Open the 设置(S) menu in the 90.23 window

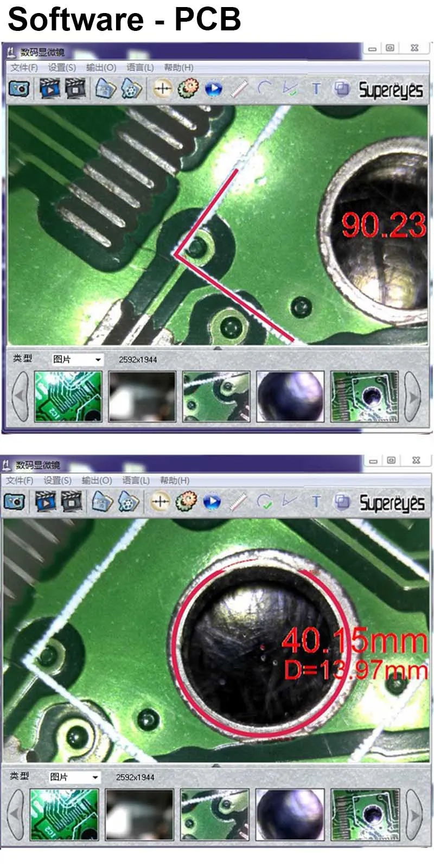[62, 67]
